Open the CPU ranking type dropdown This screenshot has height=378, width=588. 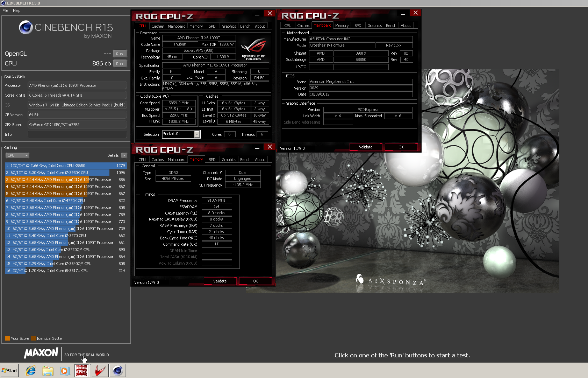tap(17, 155)
